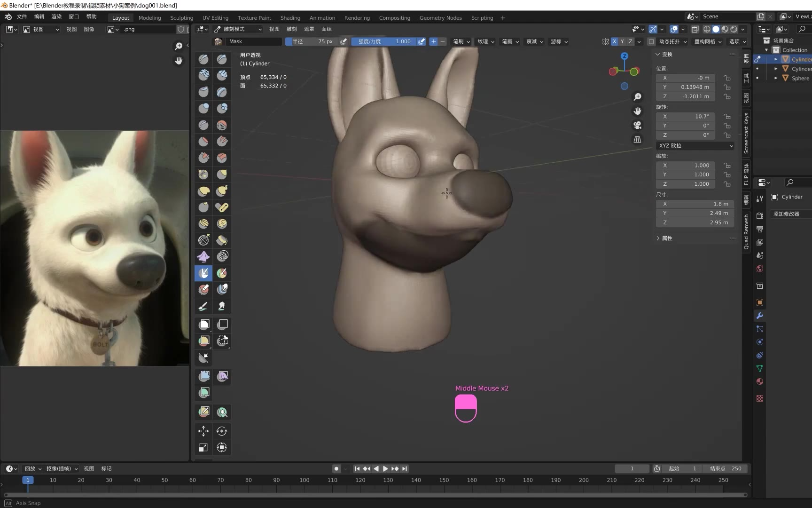The height and width of the screenshot is (508, 812).
Task: Activate the Mesh Filter tool
Action: [203, 376]
